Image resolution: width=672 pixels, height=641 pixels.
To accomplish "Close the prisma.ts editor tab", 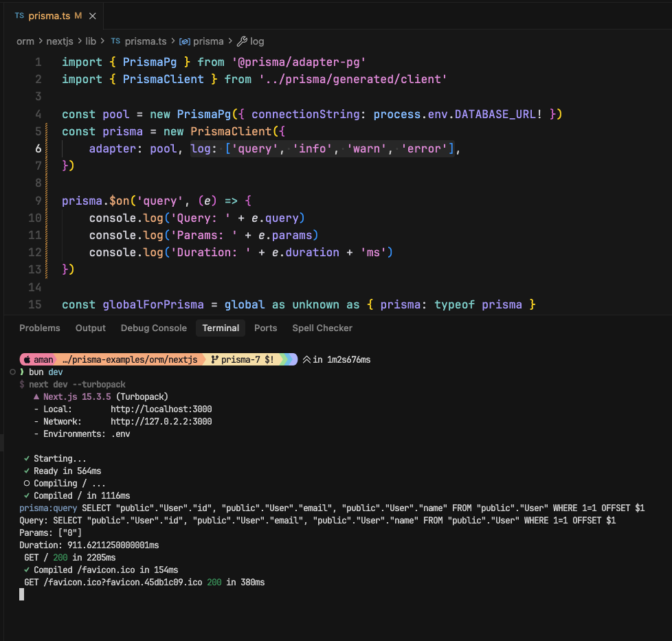I will [x=92, y=16].
